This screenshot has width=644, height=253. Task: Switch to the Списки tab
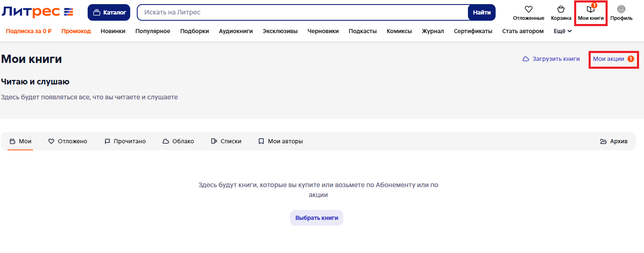pyautogui.click(x=226, y=141)
